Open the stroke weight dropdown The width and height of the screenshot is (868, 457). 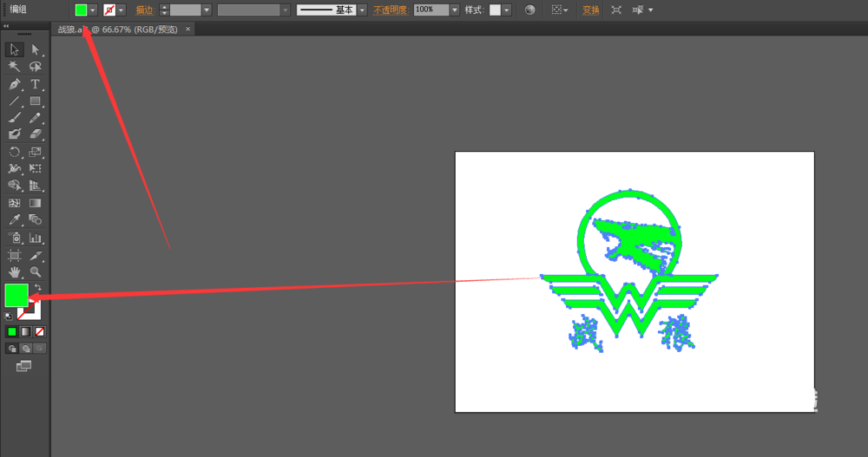point(207,10)
